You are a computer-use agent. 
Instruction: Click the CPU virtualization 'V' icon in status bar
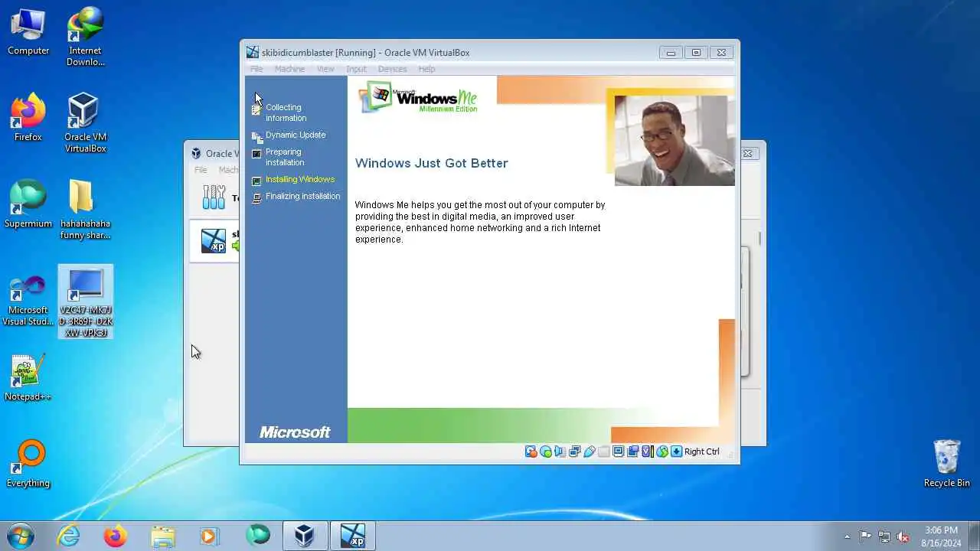pyautogui.click(x=647, y=452)
